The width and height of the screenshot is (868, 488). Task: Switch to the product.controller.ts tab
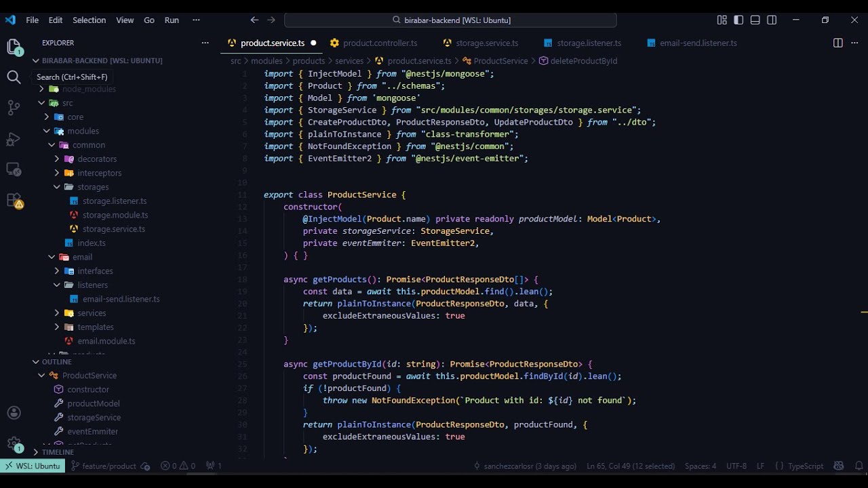[380, 43]
